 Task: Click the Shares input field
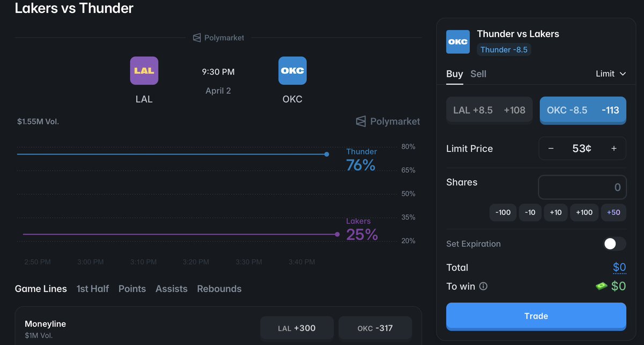pos(582,187)
